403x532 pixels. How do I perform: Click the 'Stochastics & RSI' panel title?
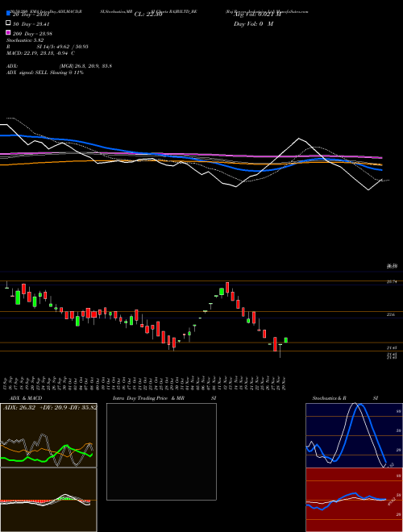pos(345,398)
